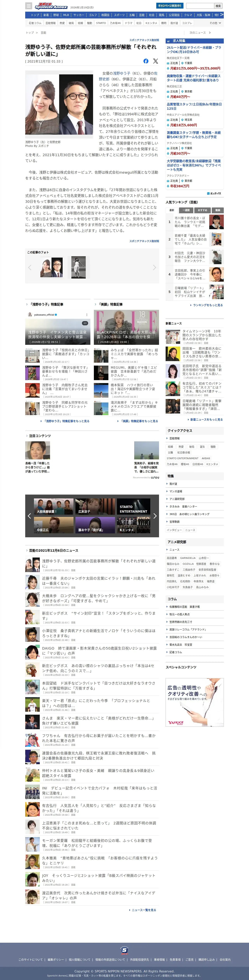Show previous photo in article photo gallery
249x980 pixels.
point(30,267)
